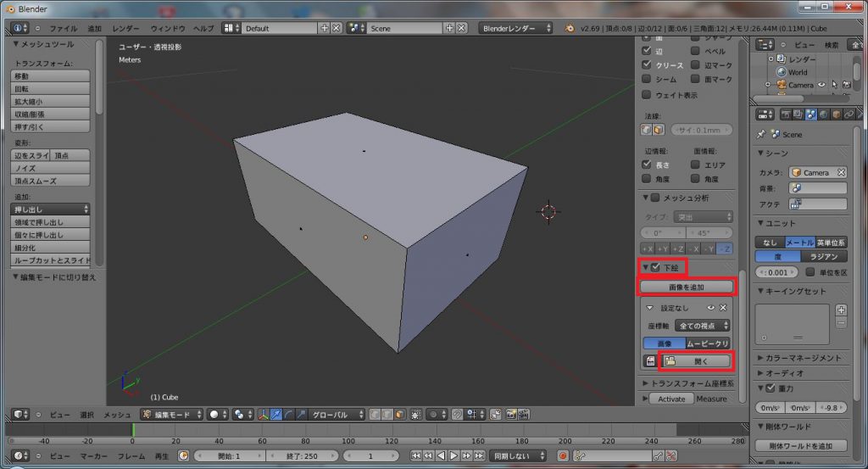Viewport: 868px width, 469px height.
Task: Click the 3D View editor type icon
Action: tap(19, 414)
